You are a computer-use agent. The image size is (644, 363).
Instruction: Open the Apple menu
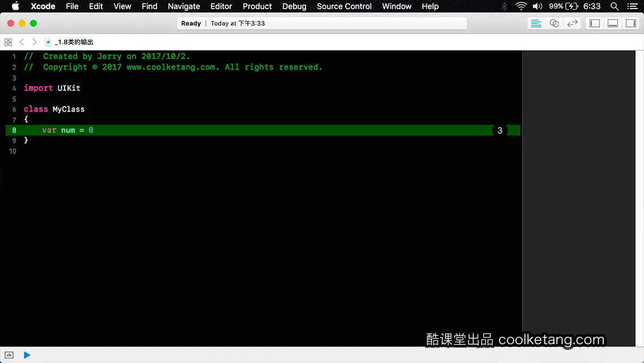pyautogui.click(x=15, y=6)
